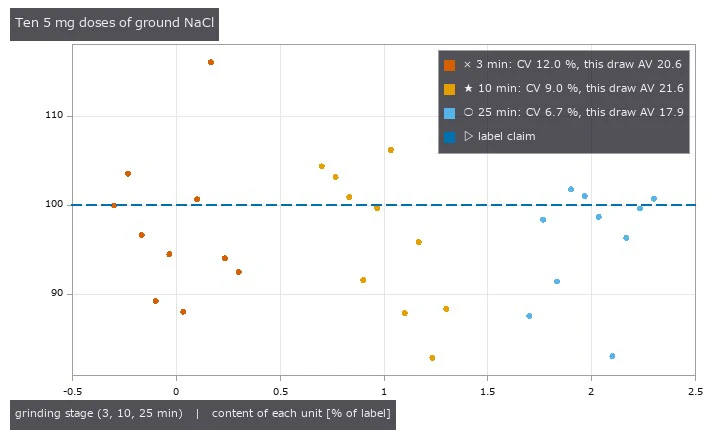The width and height of the screenshot is (720, 440).
Task: Click the highest orange data point near 116
Action: click(211, 62)
